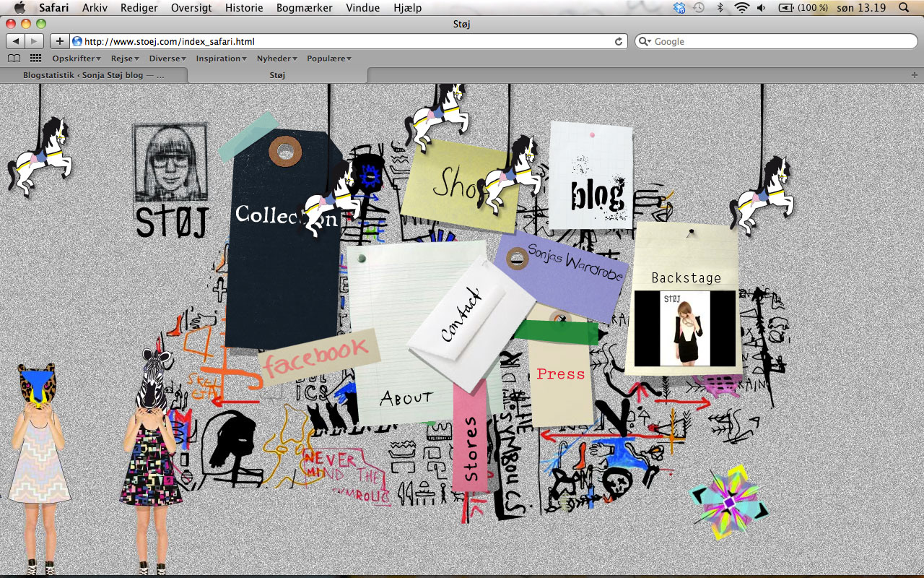This screenshot has height=578, width=924.
Task: Click the Dropbox menu bar icon
Action: (x=679, y=8)
